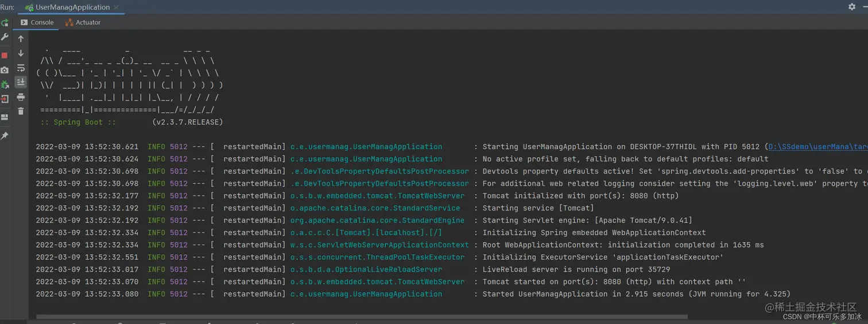Close the UserManagApplication run tab
The image size is (868, 324).
[x=117, y=7]
